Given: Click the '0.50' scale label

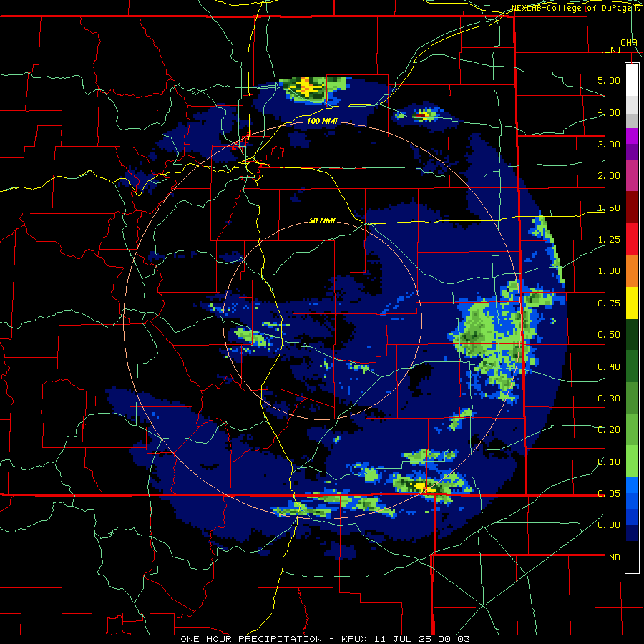Looking at the screenshot, I should click(x=609, y=335).
